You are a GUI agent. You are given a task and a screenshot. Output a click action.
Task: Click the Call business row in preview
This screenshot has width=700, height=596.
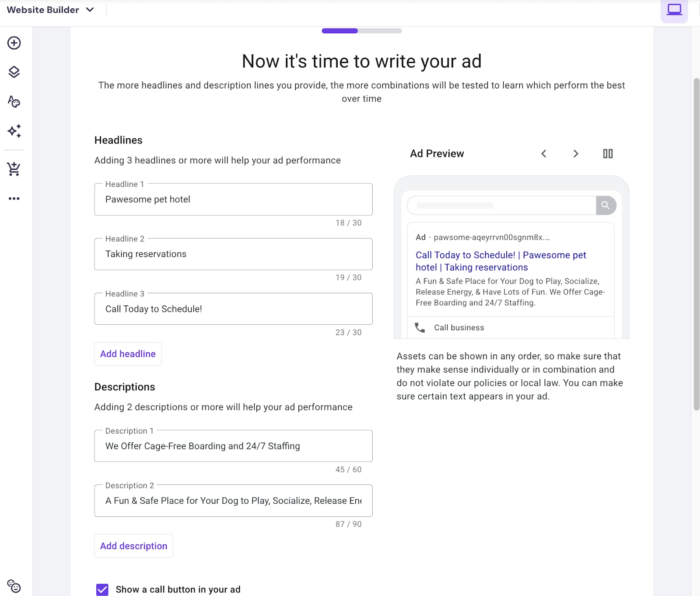459,328
